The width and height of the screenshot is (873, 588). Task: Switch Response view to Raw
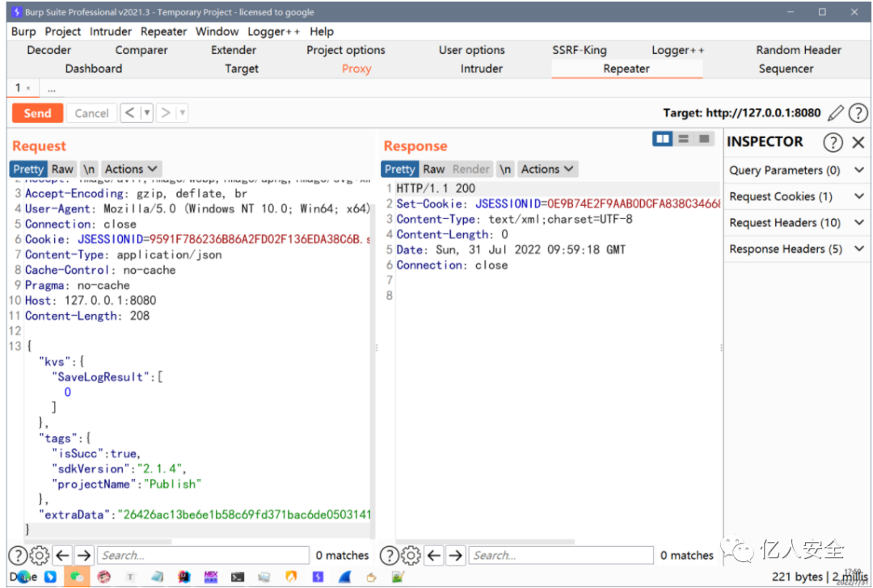click(434, 169)
